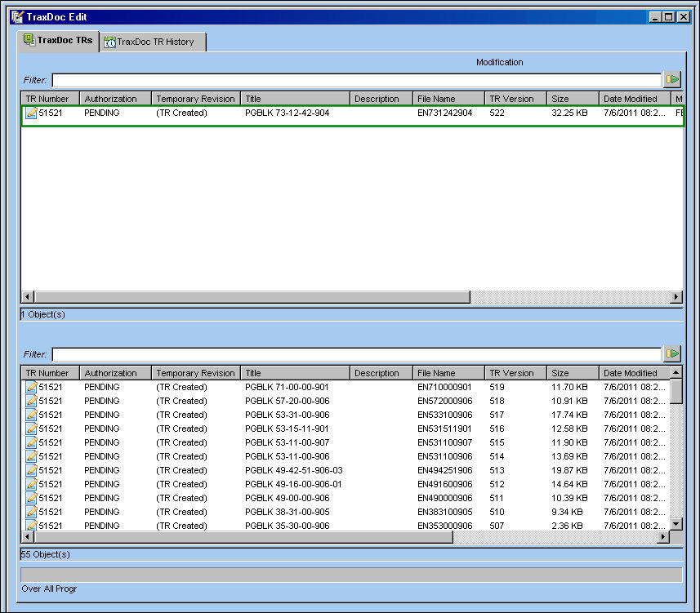Sort upper table by Authorization column
The width and height of the screenshot is (700, 613).
pyautogui.click(x=116, y=99)
